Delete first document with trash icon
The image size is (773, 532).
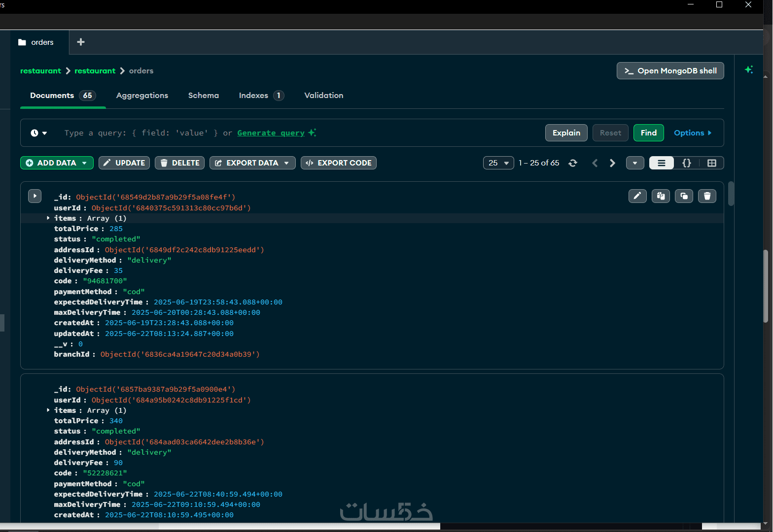(x=707, y=196)
